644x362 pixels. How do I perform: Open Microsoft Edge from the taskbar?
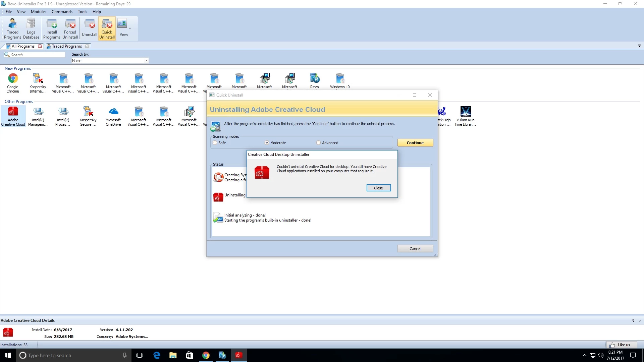(x=157, y=355)
